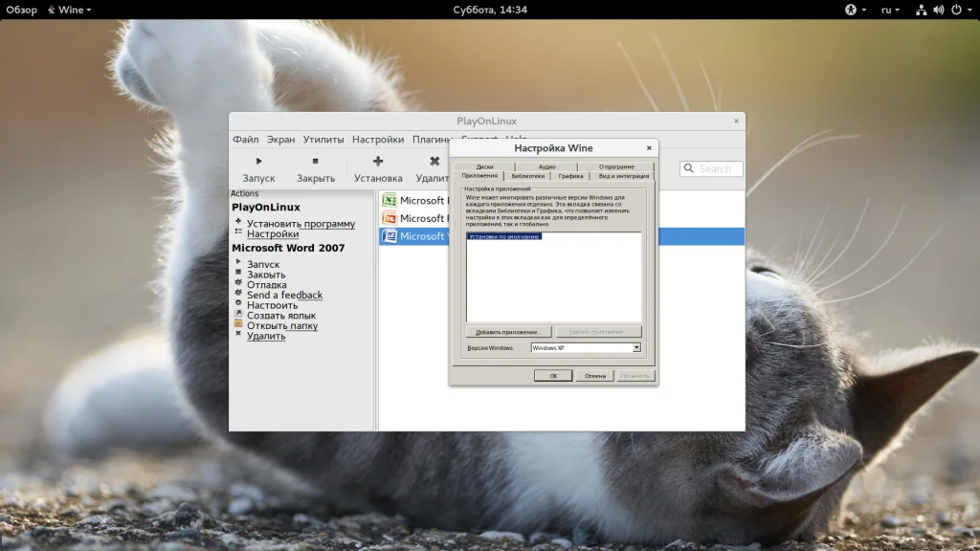Image resolution: width=980 pixels, height=551 pixels.
Task: Click the Microsoft Word icon in list
Action: coord(390,236)
